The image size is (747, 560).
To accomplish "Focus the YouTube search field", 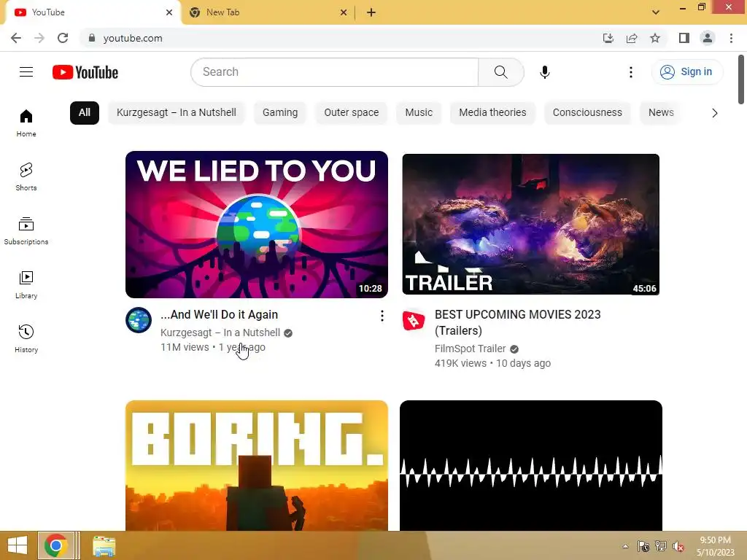I will point(334,72).
